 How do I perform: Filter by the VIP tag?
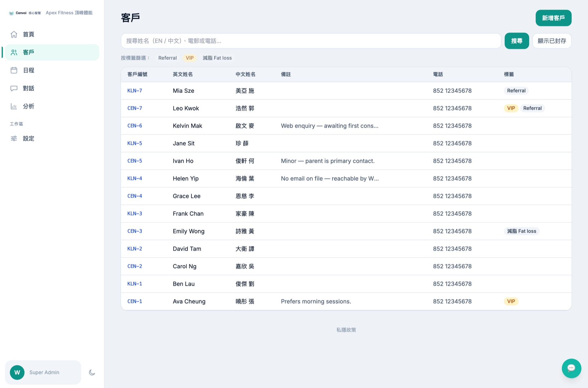pos(190,58)
